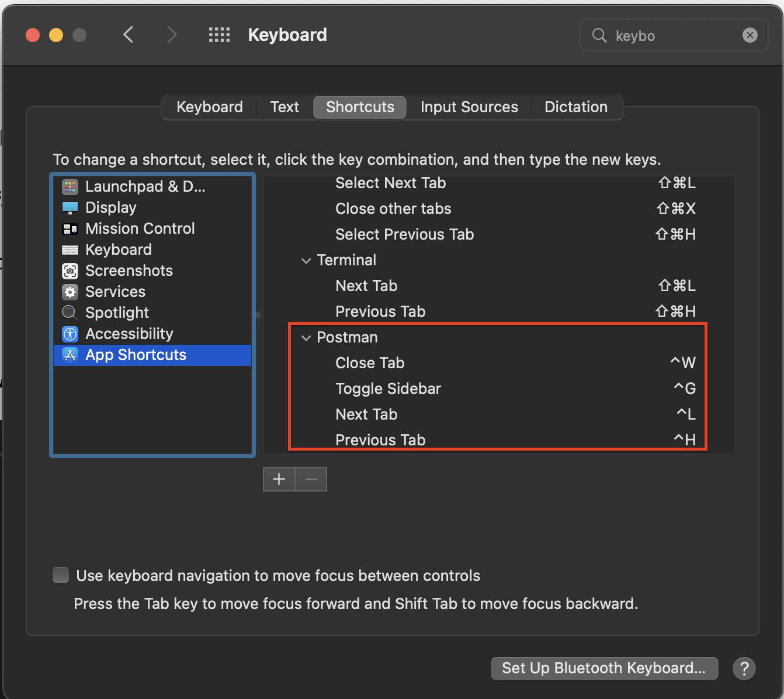Remove shortcut with the minus button

click(x=311, y=479)
